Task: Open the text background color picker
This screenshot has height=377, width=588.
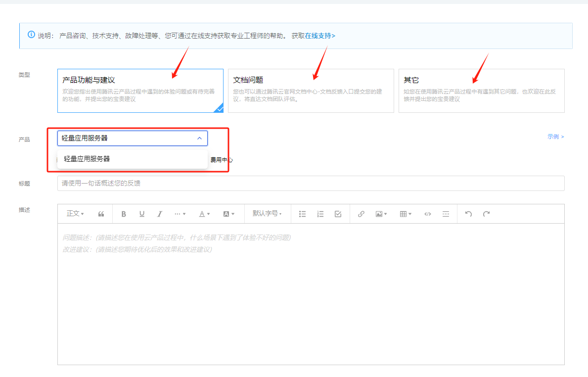Action: coord(228,214)
